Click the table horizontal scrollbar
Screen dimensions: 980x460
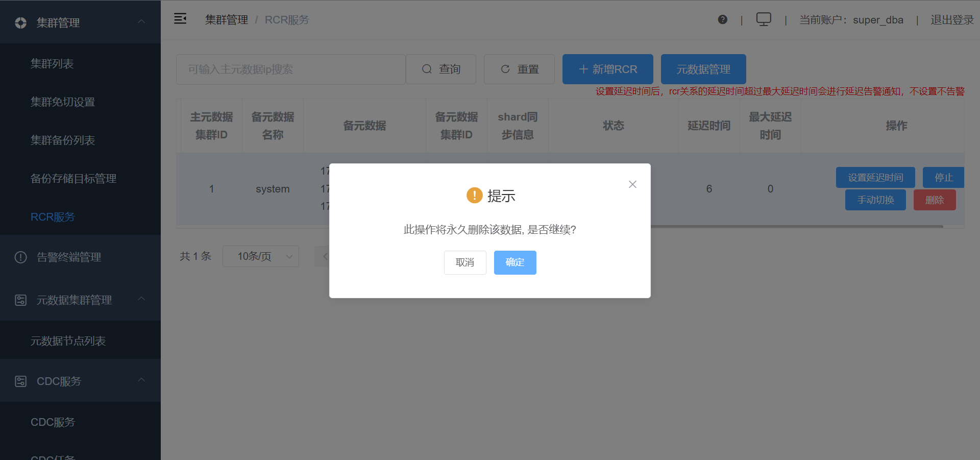point(796,226)
